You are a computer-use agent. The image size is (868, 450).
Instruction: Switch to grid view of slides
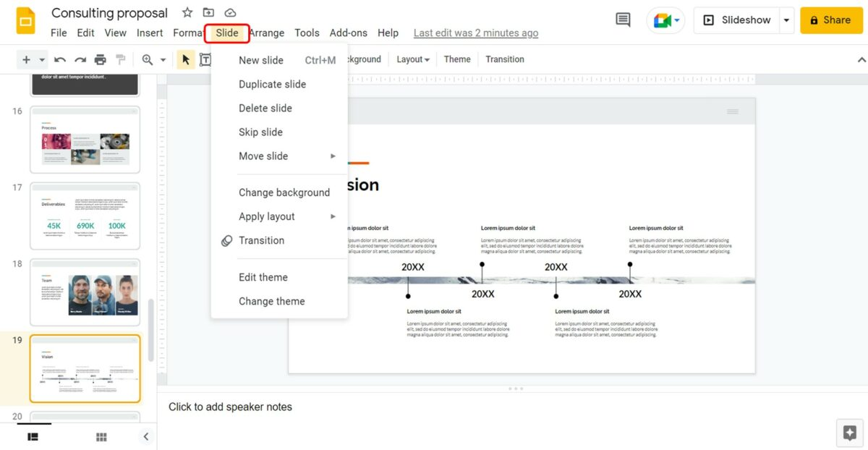101,436
